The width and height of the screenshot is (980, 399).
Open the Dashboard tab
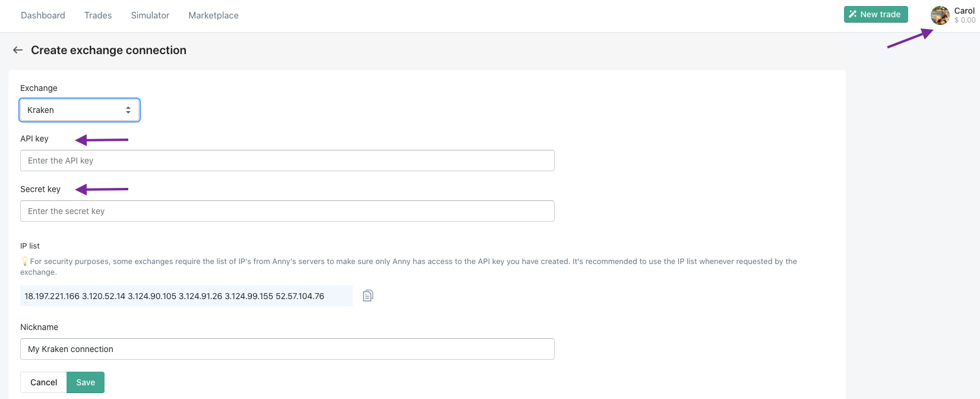click(43, 15)
